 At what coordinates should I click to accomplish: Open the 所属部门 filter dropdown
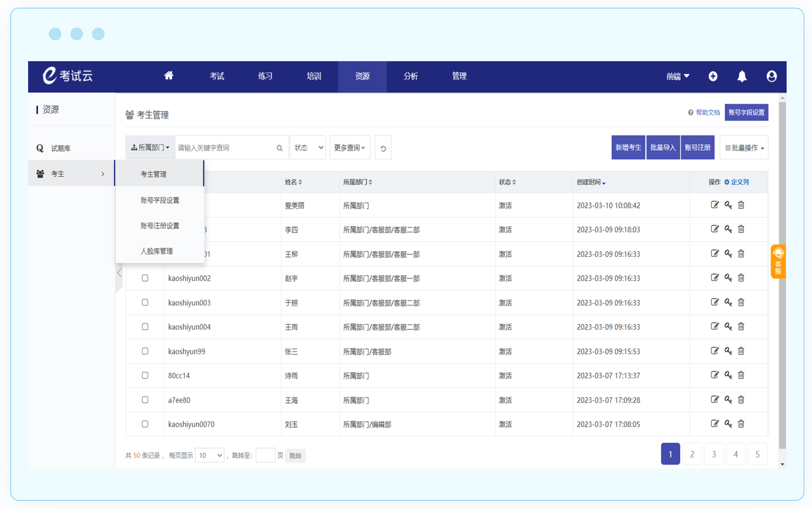pyautogui.click(x=150, y=148)
